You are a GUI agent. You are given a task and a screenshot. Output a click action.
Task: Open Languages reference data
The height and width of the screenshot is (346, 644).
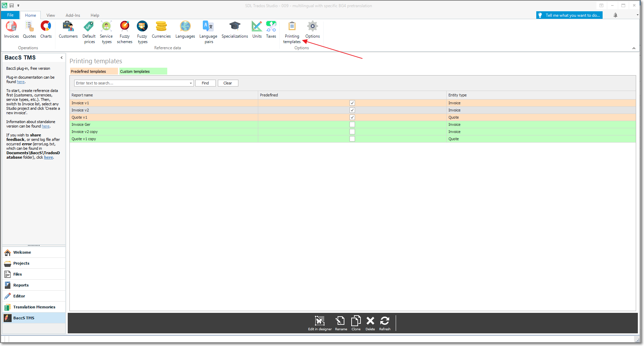click(x=185, y=30)
